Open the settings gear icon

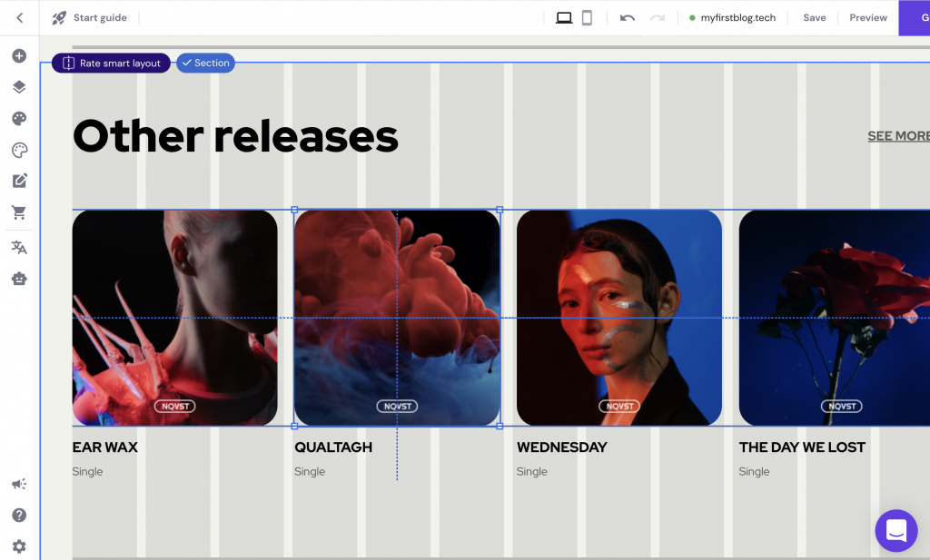(19, 545)
